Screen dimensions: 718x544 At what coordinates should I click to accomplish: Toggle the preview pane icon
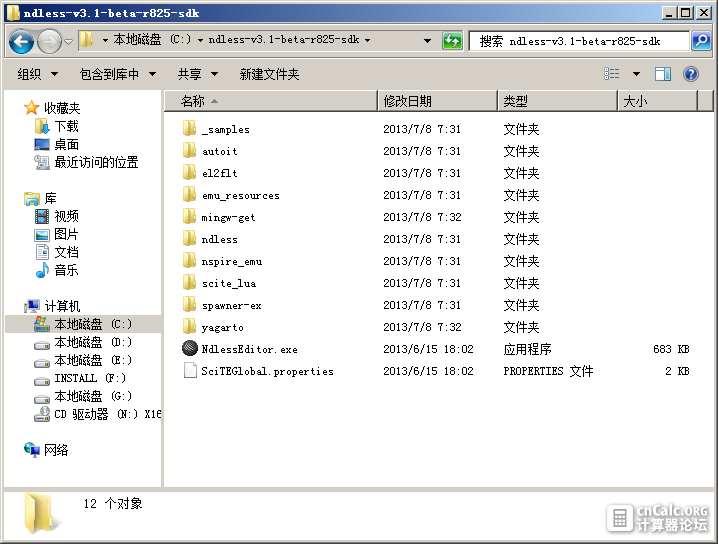[663, 74]
